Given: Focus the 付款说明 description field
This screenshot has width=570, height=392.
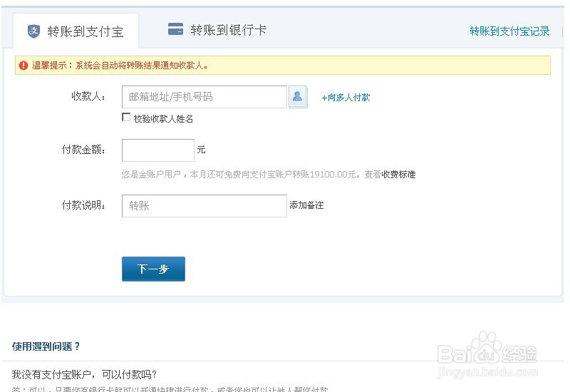Looking at the screenshot, I should click(x=204, y=206).
